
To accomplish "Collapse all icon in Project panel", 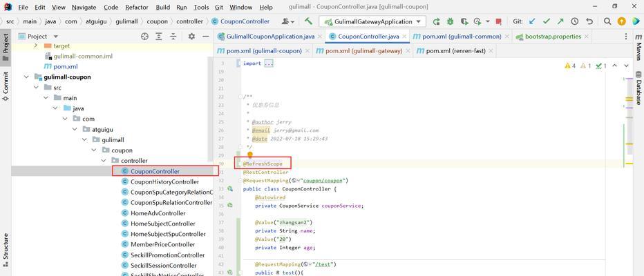I will [173, 37].
